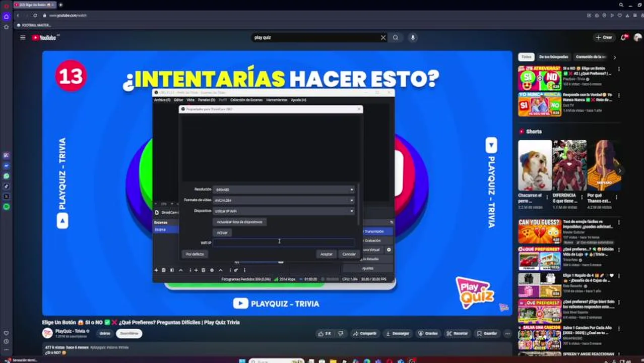
Task: Open OBS Ayuda menu
Action: click(x=298, y=100)
